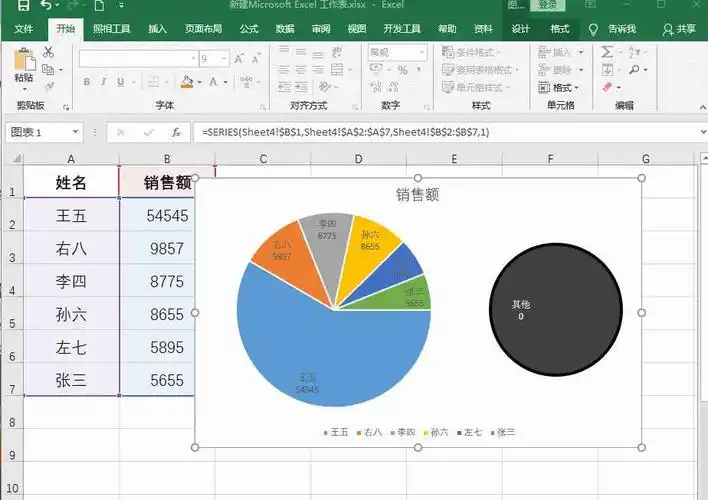Click the Decrease Indent icon
Image resolution: width=708 pixels, height=500 pixels.
(x=284, y=86)
